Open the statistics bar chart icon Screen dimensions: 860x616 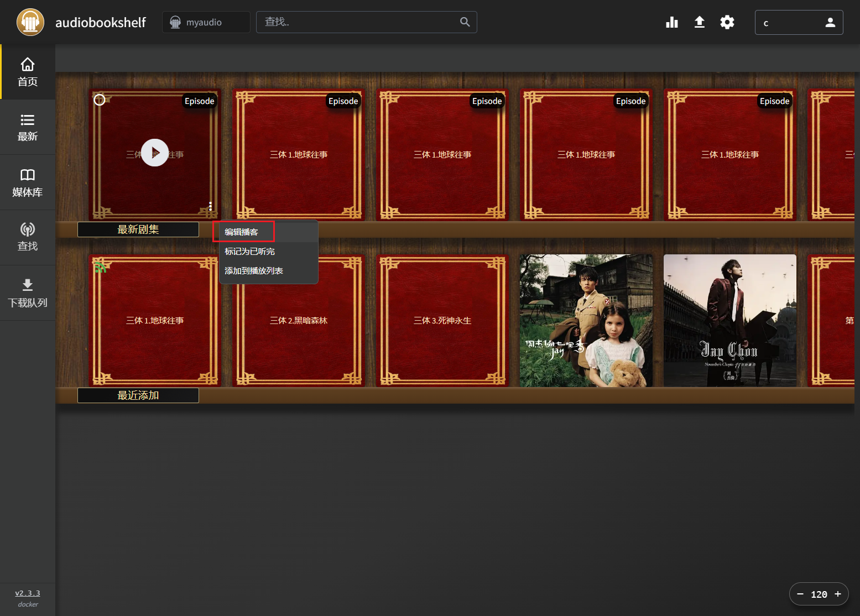(672, 22)
